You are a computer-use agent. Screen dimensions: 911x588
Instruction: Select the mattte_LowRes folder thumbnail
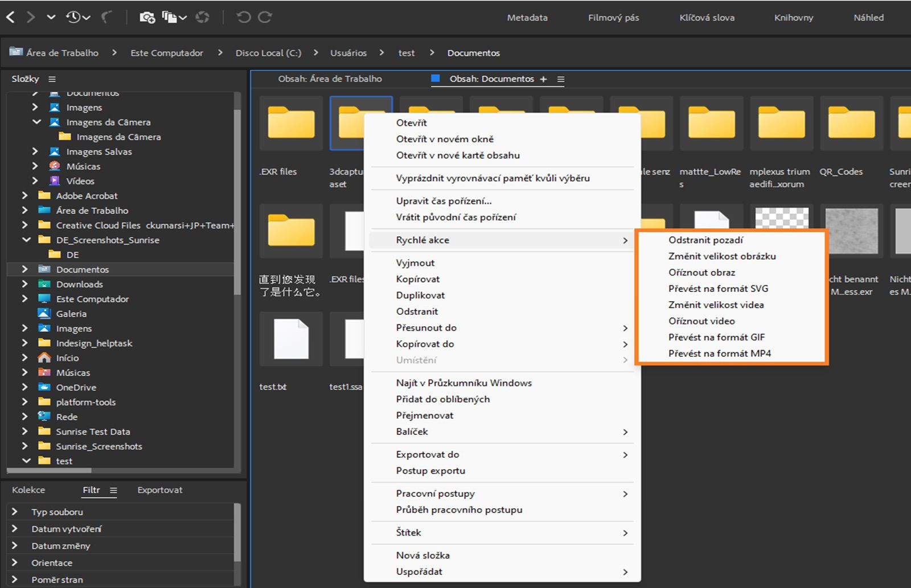tap(711, 122)
